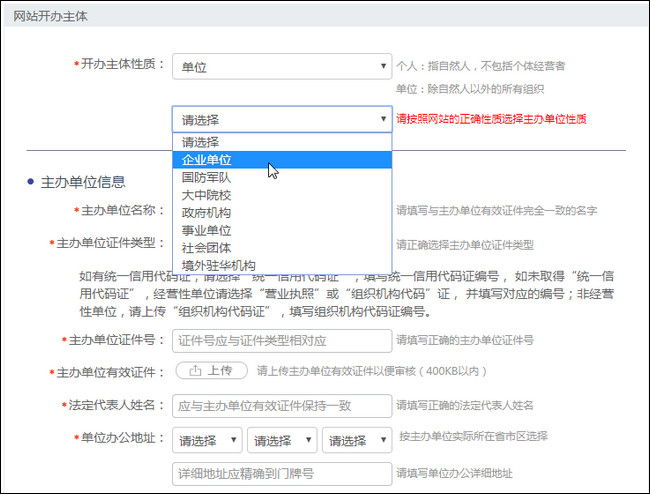Screen dimensions: 650x494
Task: Click the hint 请填写正确的法定代表人姓名
Action: [x=465, y=405]
